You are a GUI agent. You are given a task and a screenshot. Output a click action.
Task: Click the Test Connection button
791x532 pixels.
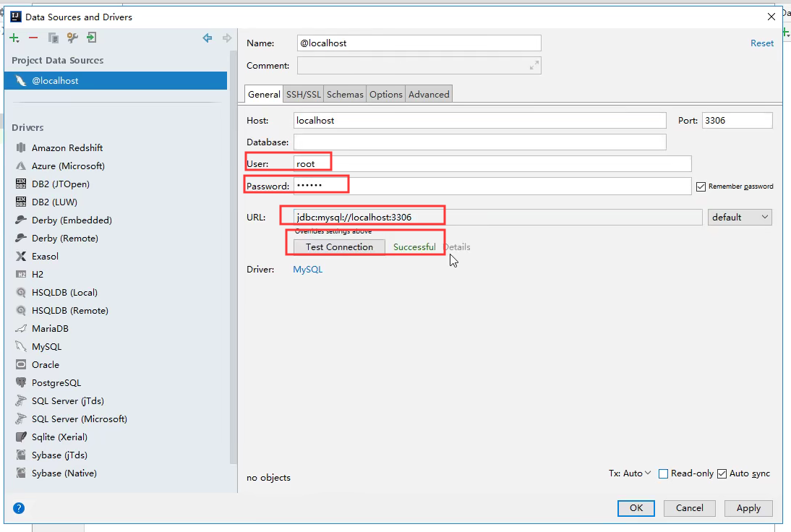pos(340,247)
